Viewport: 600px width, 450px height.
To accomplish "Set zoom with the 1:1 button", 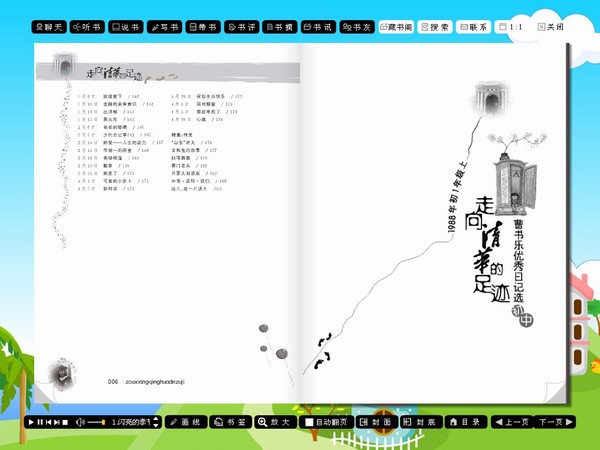I will pyautogui.click(x=511, y=27).
